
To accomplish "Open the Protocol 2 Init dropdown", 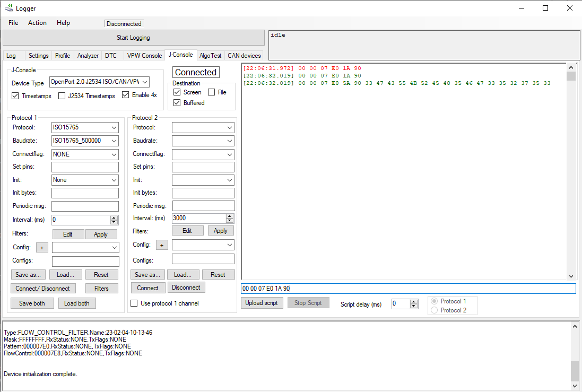I will click(x=203, y=180).
